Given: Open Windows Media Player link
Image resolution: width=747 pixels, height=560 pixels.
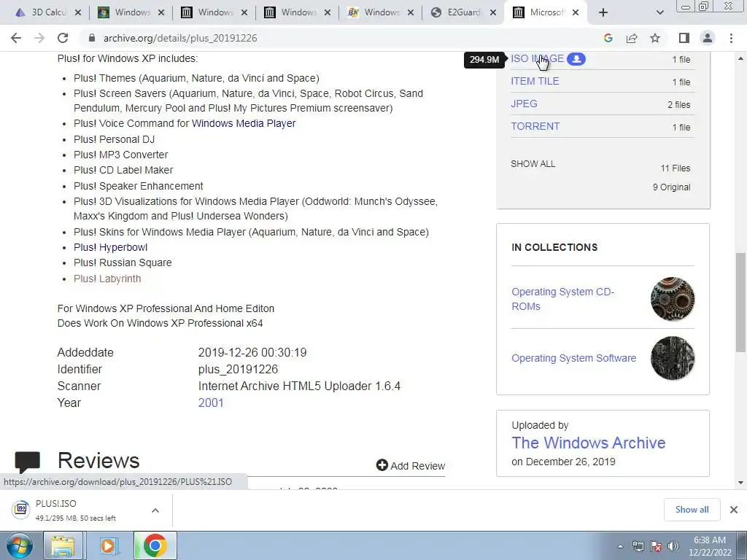Looking at the screenshot, I should tap(244, 123).
